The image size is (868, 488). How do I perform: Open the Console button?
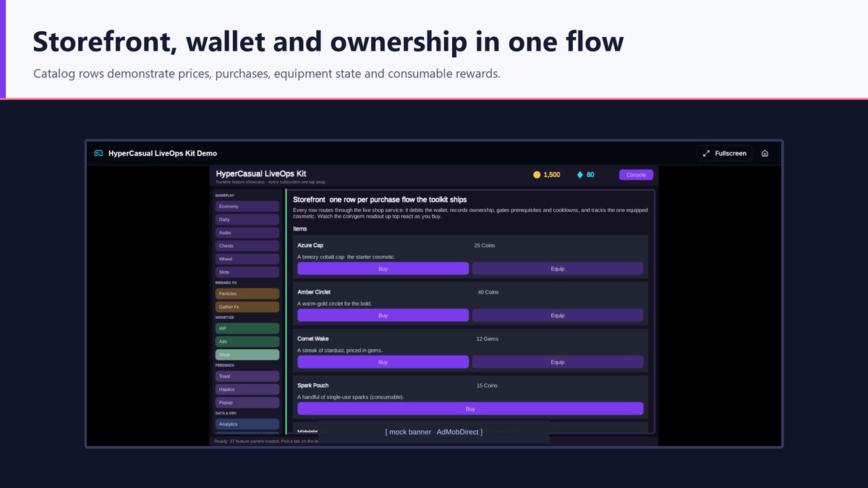coord(636,175)
